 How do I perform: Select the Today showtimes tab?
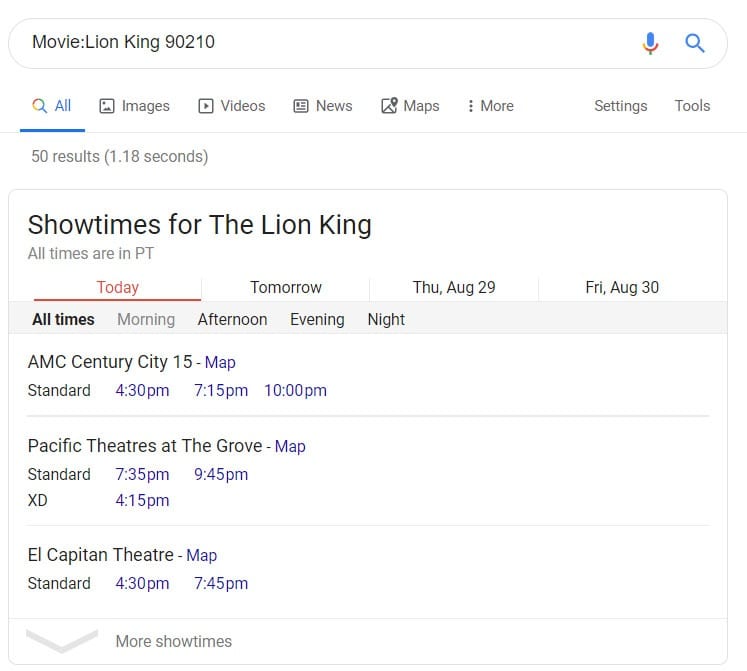(118, 287)
